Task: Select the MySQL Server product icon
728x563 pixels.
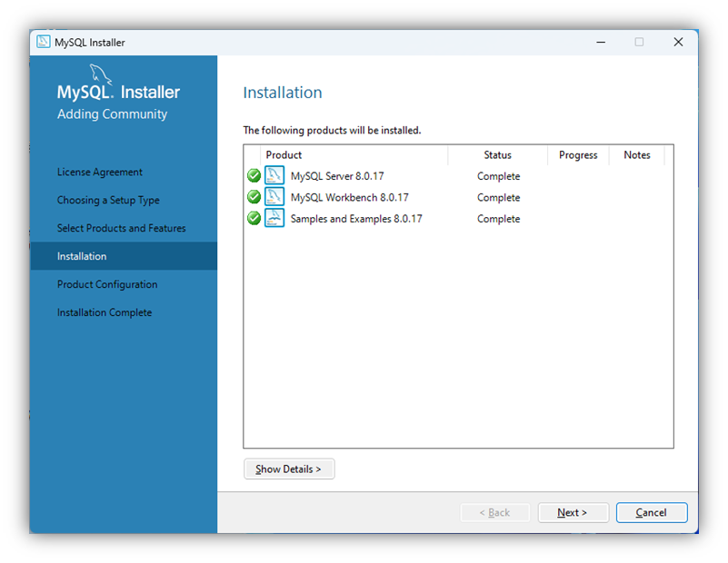Action: tap(274, 175)
